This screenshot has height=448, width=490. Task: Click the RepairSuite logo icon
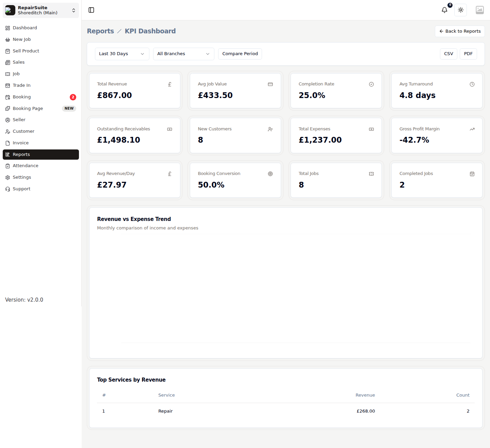click(x=10, y=10)
